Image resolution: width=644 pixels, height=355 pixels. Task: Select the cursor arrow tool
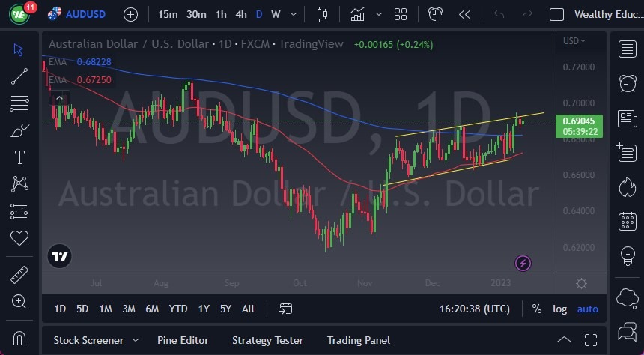[x=19, y=49]
